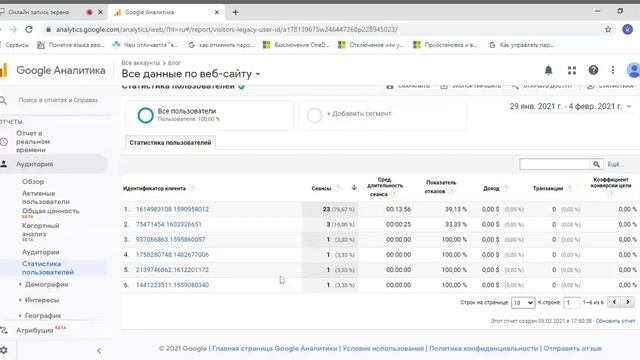The image size is (640, 360).
Task: Open the date range picker dropdown
Action: (570, 107)
